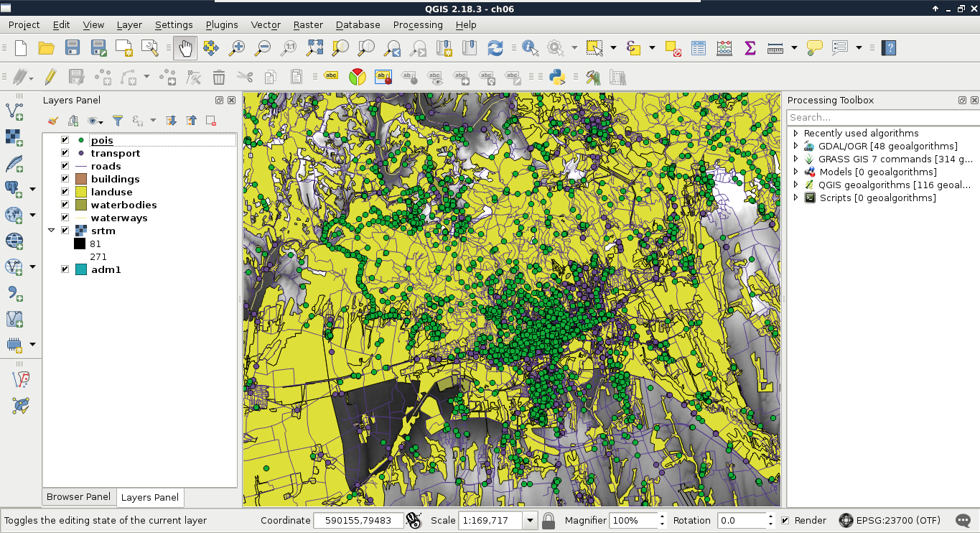Click the Add Vector Layer icon
The height and width of the screenshot is (533, 980).
(x=14, y=111)
